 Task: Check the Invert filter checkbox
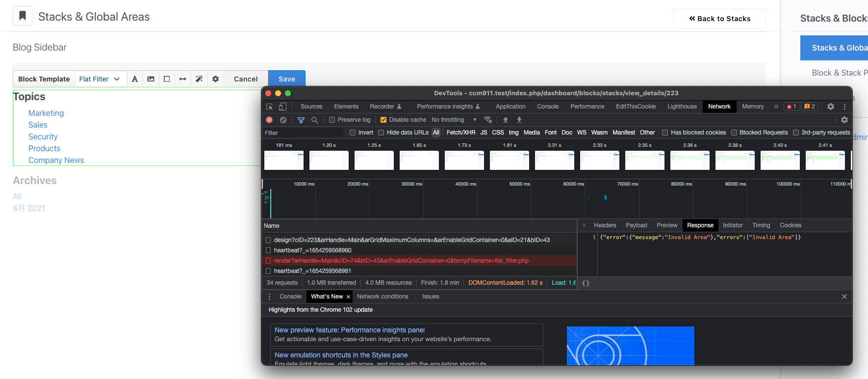point(353,133)
